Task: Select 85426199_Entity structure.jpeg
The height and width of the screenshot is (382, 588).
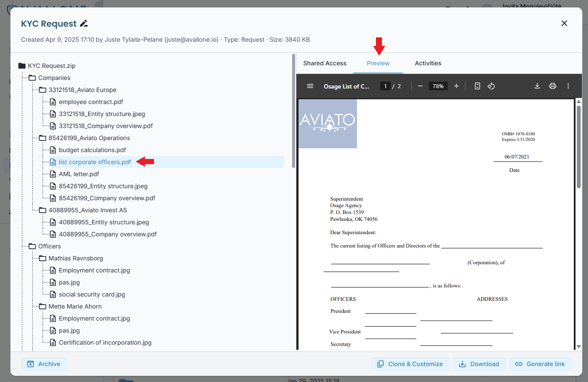Action: point(103,186)
